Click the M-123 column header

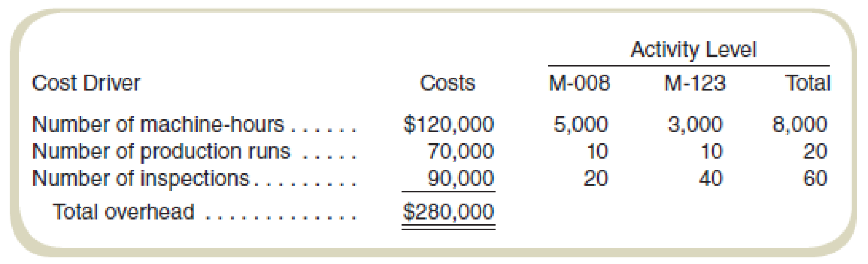pos(694,83)
